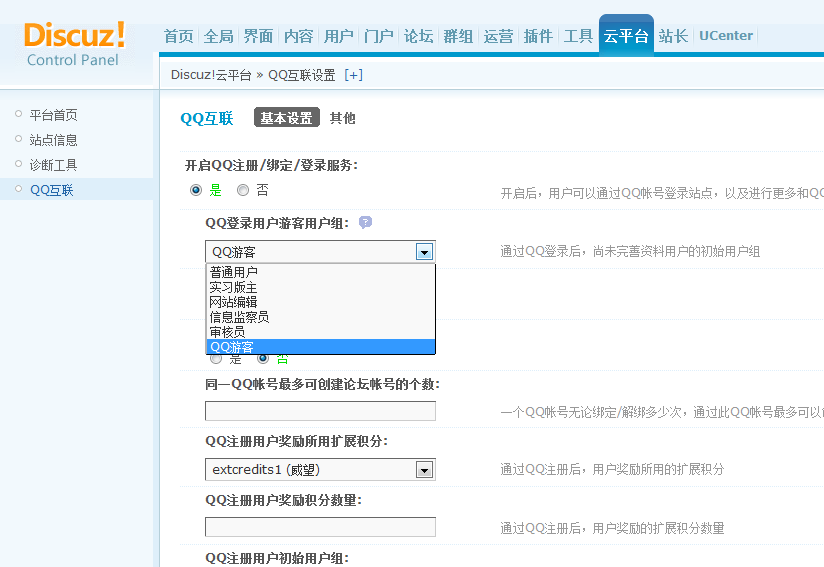Screen dimensions: 824x567
Task: Open the 运营 top menu
Action: 498,36
